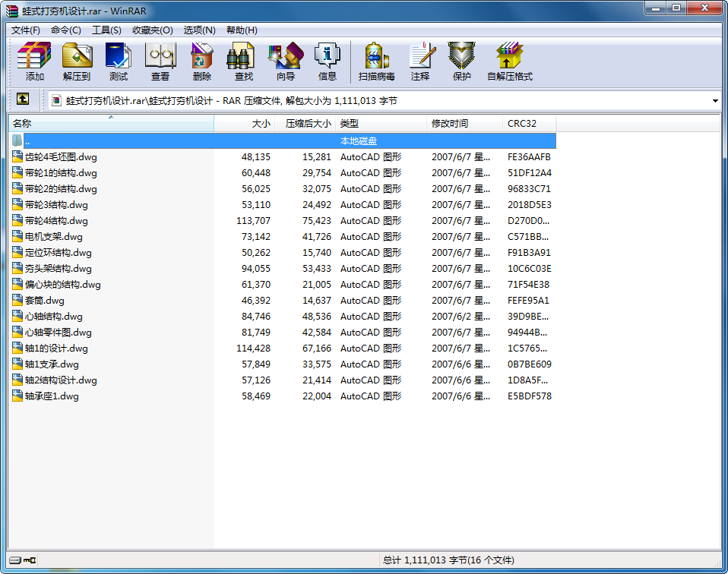Click the Extract To (解压到) icon
This screenshot has width=728, height=574.
click(76, 61)
